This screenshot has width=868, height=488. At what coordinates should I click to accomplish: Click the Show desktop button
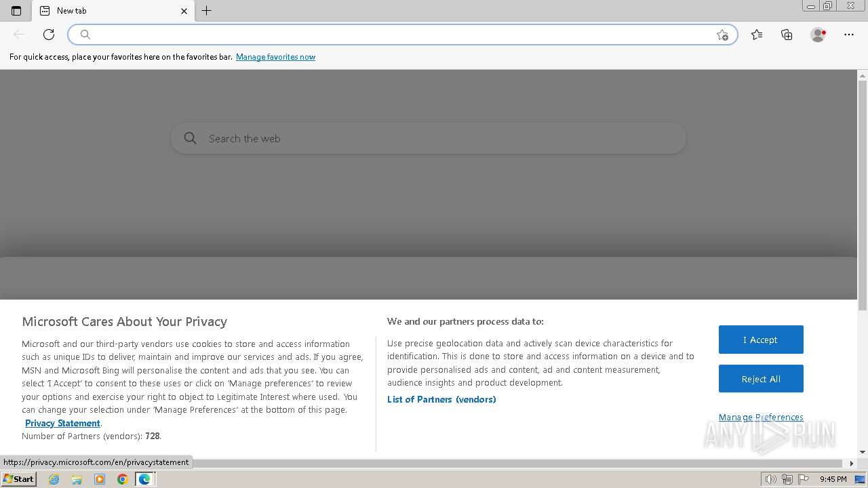point(861,479)
